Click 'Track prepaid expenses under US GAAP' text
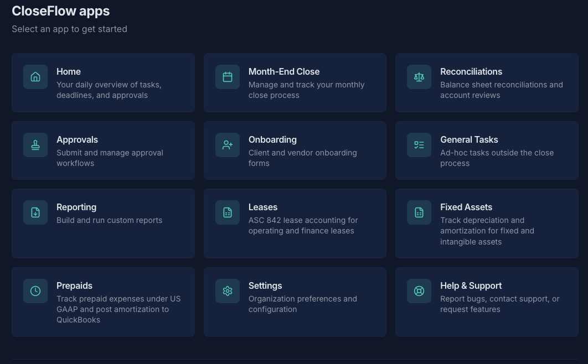 pyautogui.click(x=118, y=309)
